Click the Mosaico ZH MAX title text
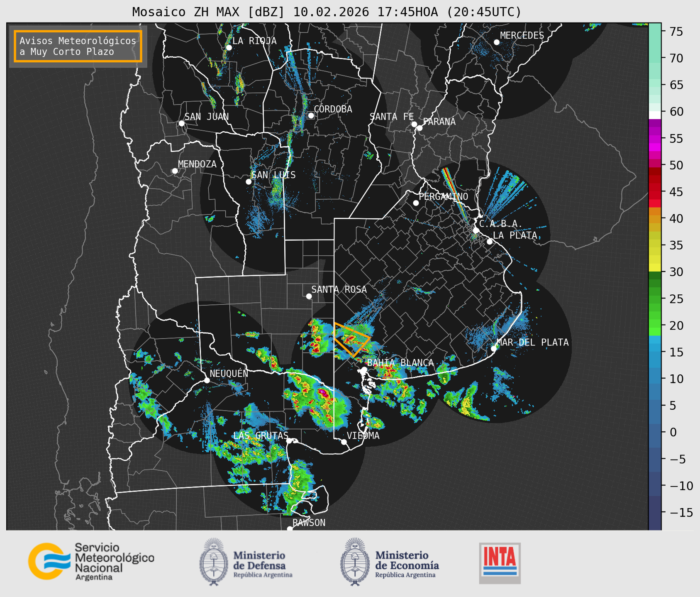The image size is (700, 597). [327, 12]
